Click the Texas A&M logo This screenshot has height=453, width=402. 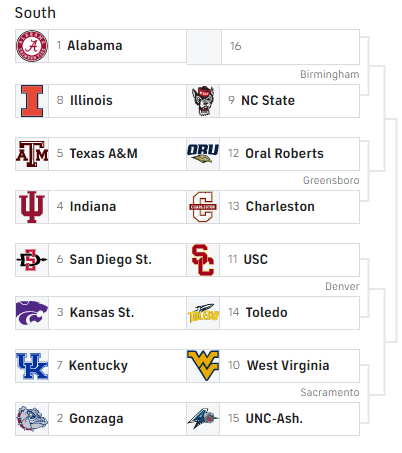pos(32,154)
